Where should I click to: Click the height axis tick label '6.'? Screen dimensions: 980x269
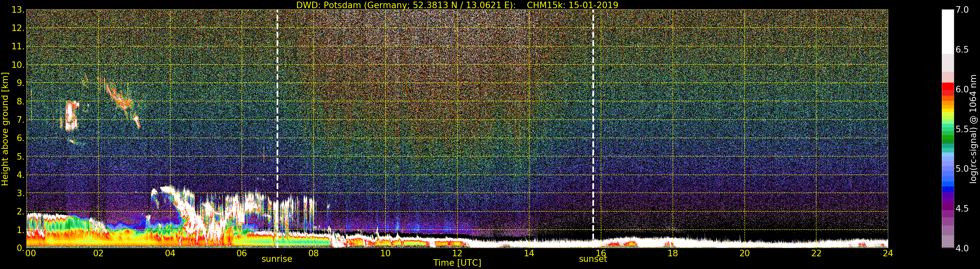coord(20,138)
